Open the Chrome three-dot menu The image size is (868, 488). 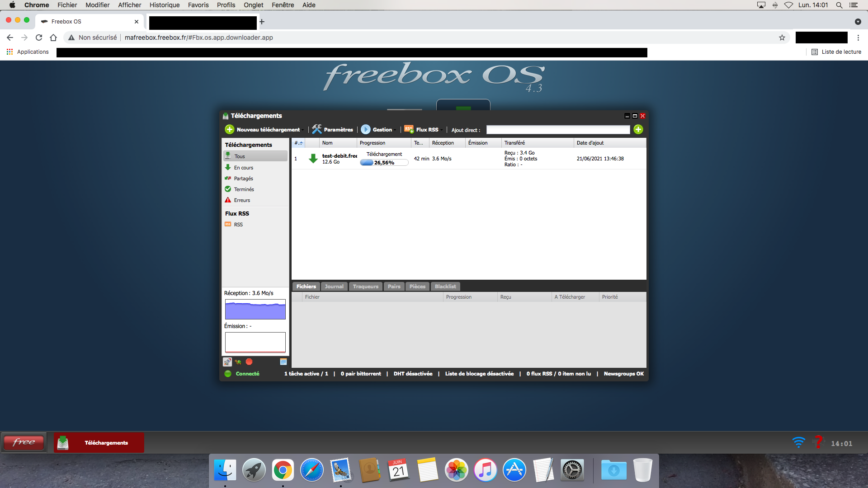tap(858, 38)
